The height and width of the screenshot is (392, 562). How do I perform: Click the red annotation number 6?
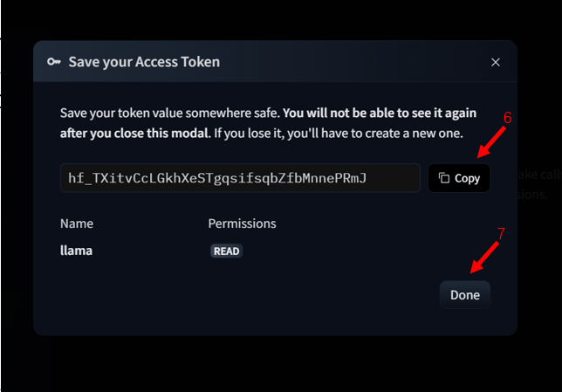click(507, 118)
